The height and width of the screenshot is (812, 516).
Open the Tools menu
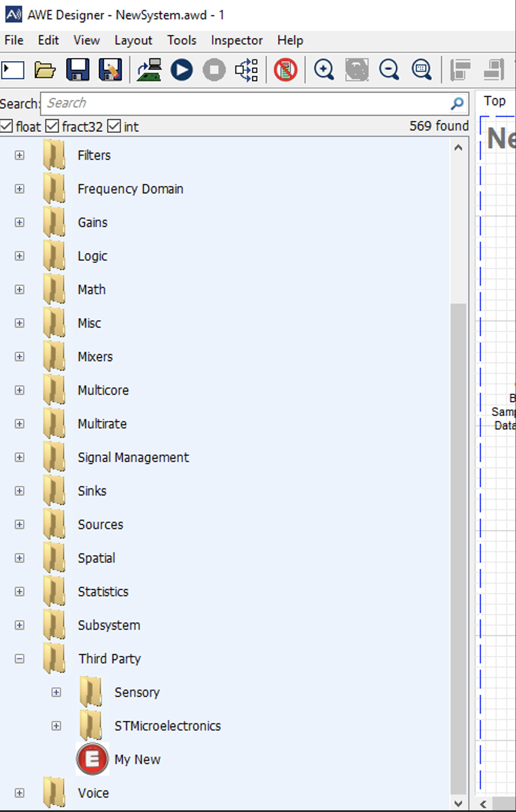tap(181, 40)
